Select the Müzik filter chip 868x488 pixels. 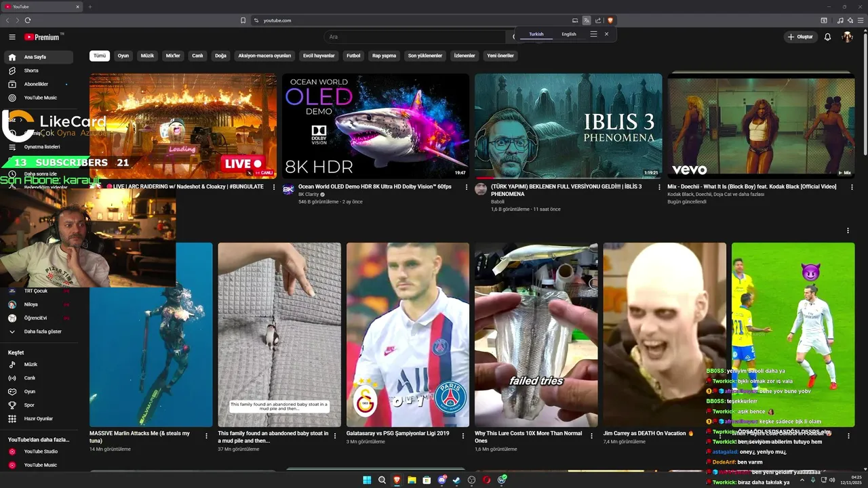pos(147,56)
